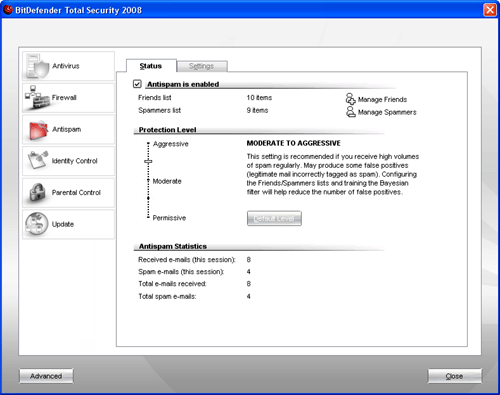Screen dimensions: 500x395
Task: Open the Parental Control padlock icon
Action: coord(37,192)
